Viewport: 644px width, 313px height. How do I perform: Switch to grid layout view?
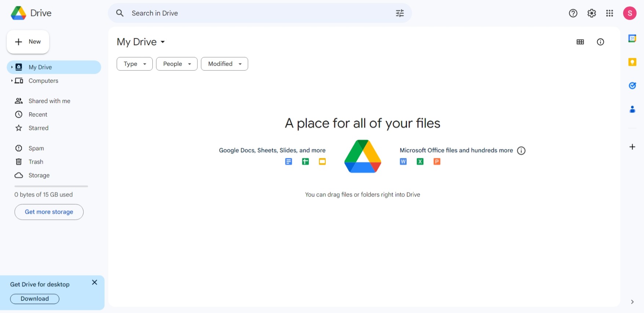click(x=580, y=42)
